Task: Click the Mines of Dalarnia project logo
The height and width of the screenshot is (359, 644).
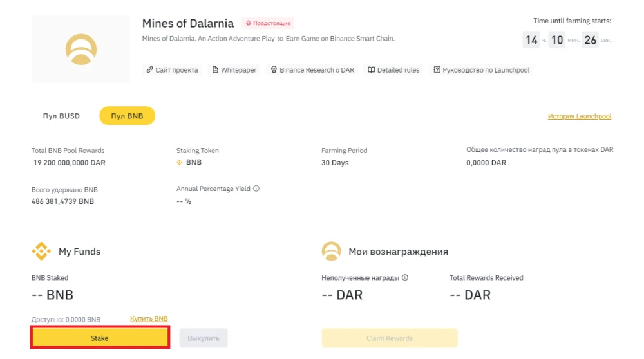Action: coord(81,50)
